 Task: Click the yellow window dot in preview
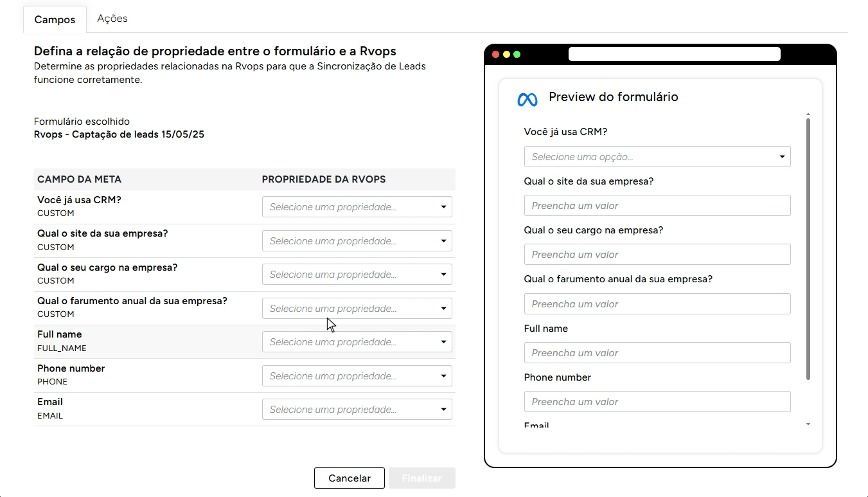tap(506, 54)
